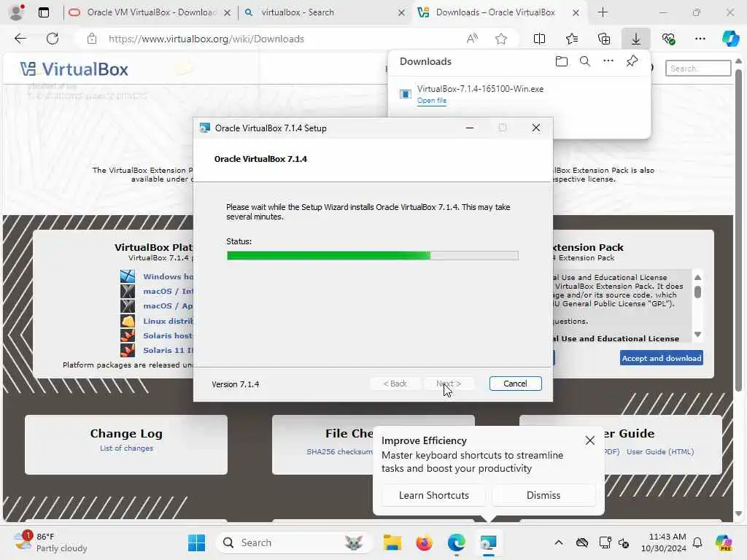747x560 pixels.
Task: Switch to Microsoft Edge in the taskbar
Action: pyautogui.click(x=457, y=542)
